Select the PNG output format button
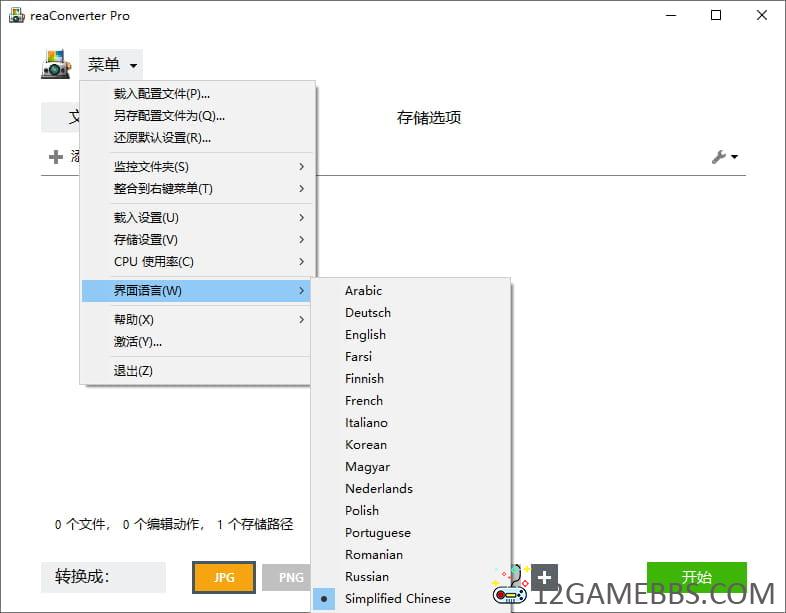The height and width of the screenshot is (613, 786). pos(291,577)
